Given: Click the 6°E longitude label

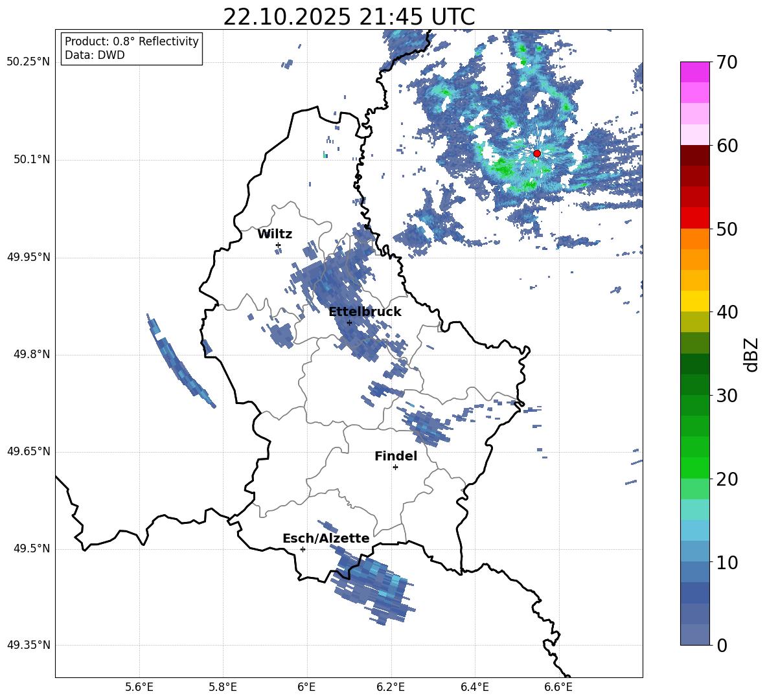Looking at the screenshot, I should pyautogui.click(x=306, y=688).
